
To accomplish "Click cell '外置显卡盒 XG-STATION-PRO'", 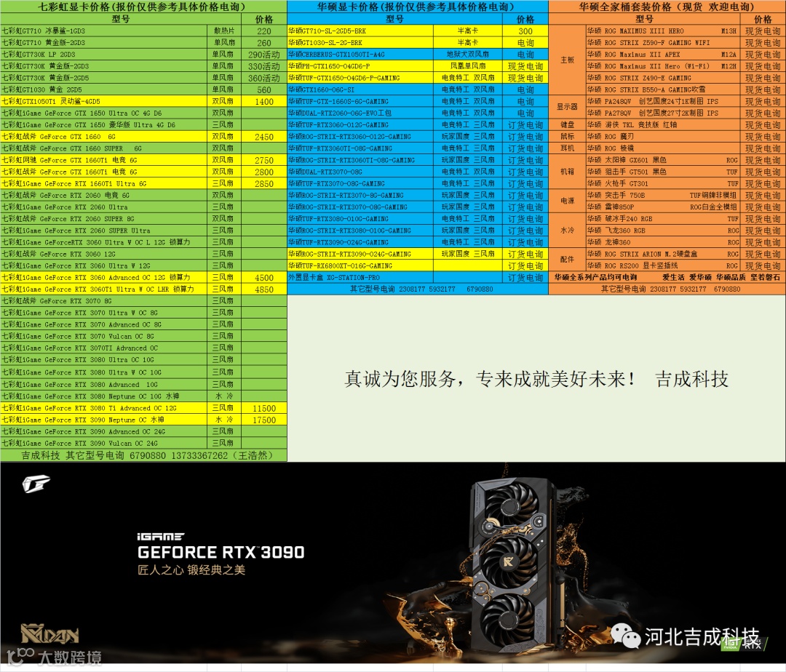I will [360, 277].
